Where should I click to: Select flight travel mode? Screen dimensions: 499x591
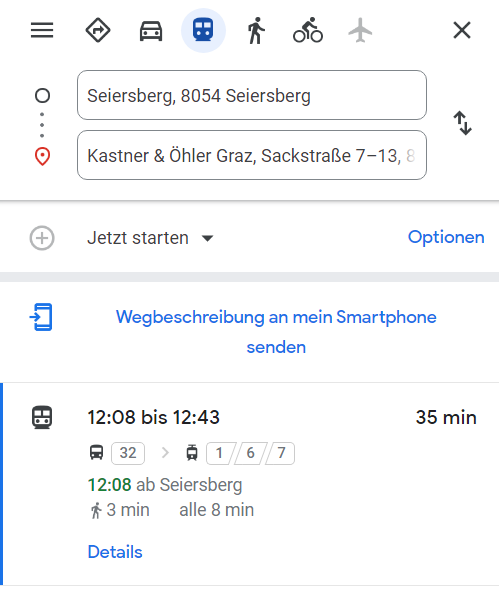click(x=360, y=30)
